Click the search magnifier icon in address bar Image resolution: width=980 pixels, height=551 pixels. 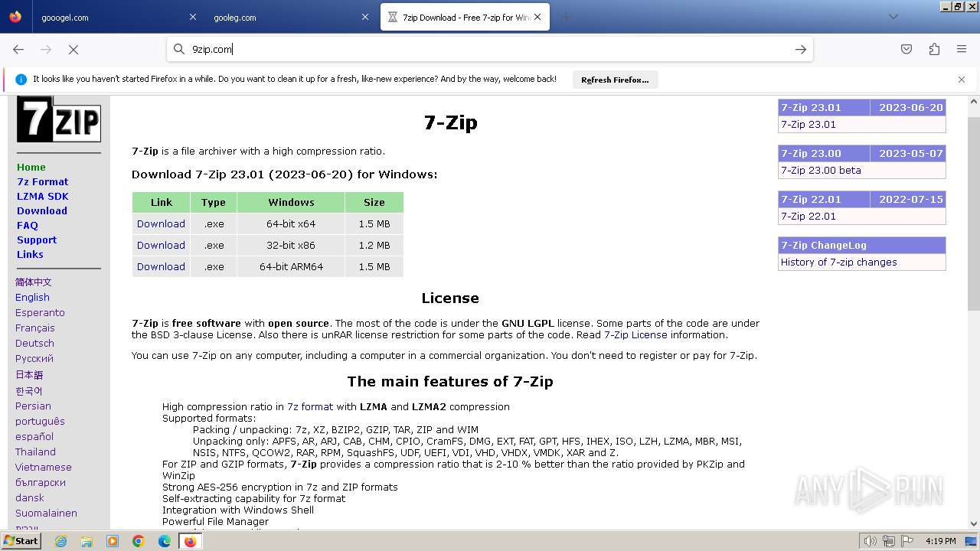(179, 49)
